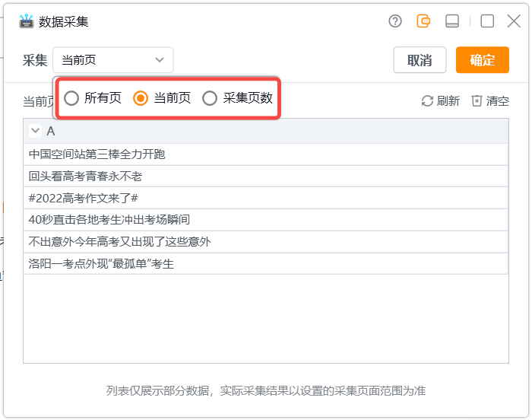The width and height of the screenshot is (532, 420).
Task: Confirm with the orange 确定 button
Action: click(482, 60)
